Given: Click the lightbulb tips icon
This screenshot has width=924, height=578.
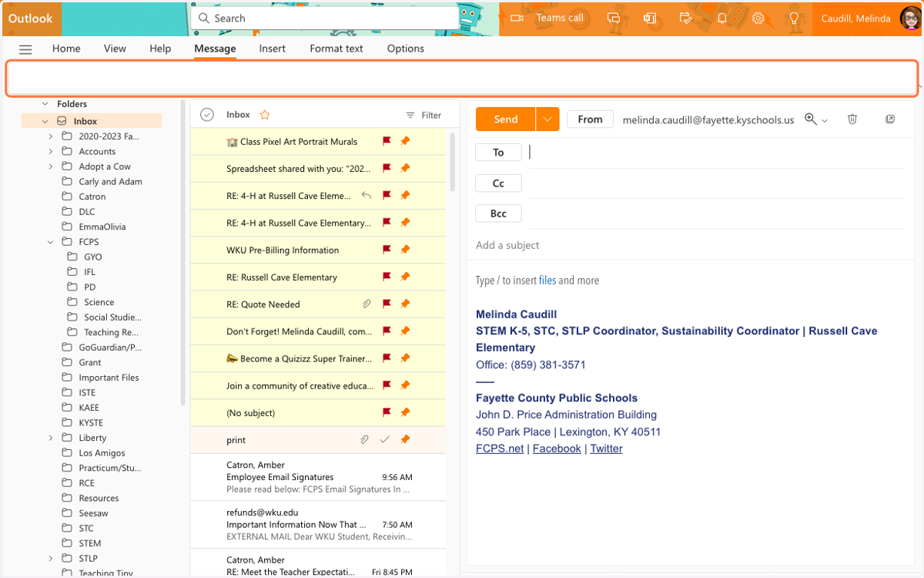Looking at the screenshot, I should tap(795, 18).
